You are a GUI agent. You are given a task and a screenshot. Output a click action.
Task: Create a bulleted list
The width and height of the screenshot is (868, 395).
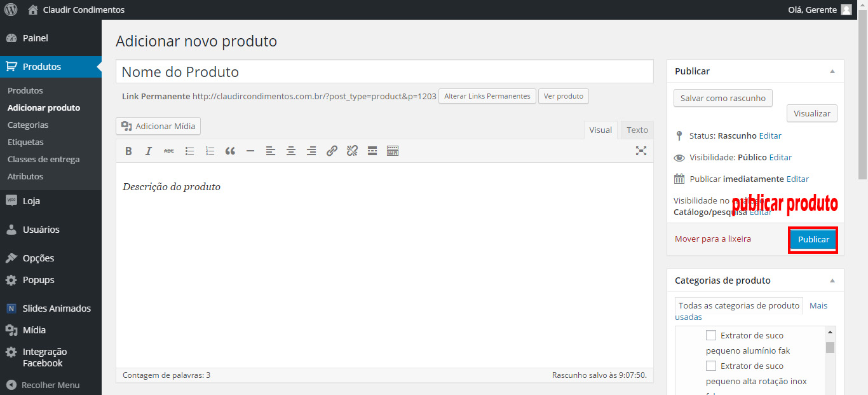(x=189, y=151)
